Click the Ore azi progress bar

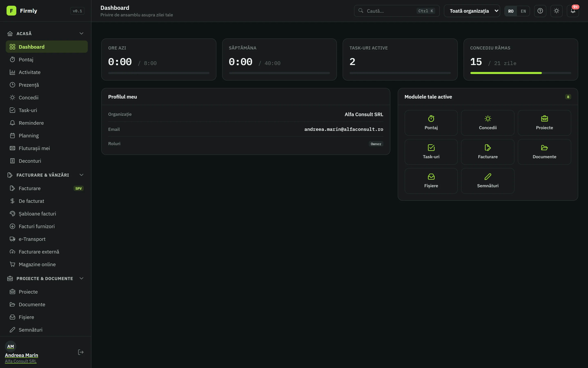[159, 73]
